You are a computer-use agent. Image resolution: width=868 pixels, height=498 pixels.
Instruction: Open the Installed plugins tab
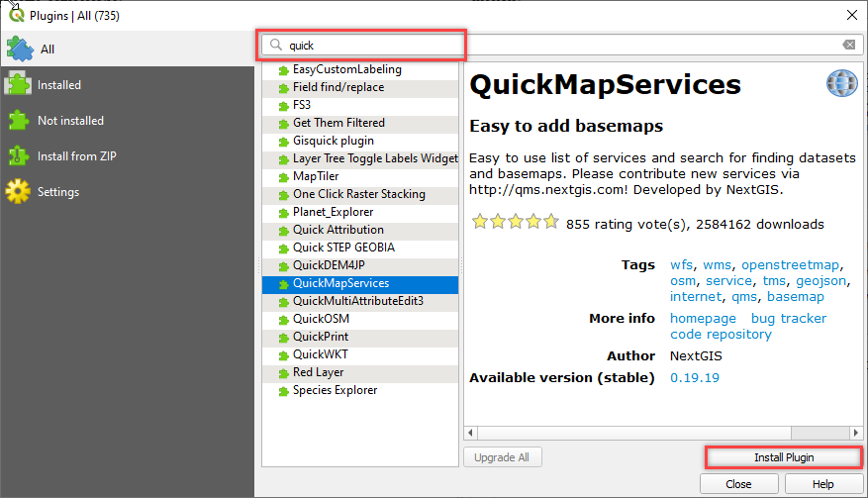pyautogui.click(x=59, y=85)
